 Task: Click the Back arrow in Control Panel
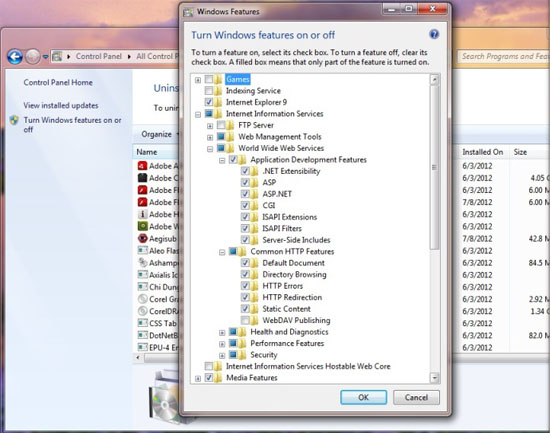tap(15, 56)
